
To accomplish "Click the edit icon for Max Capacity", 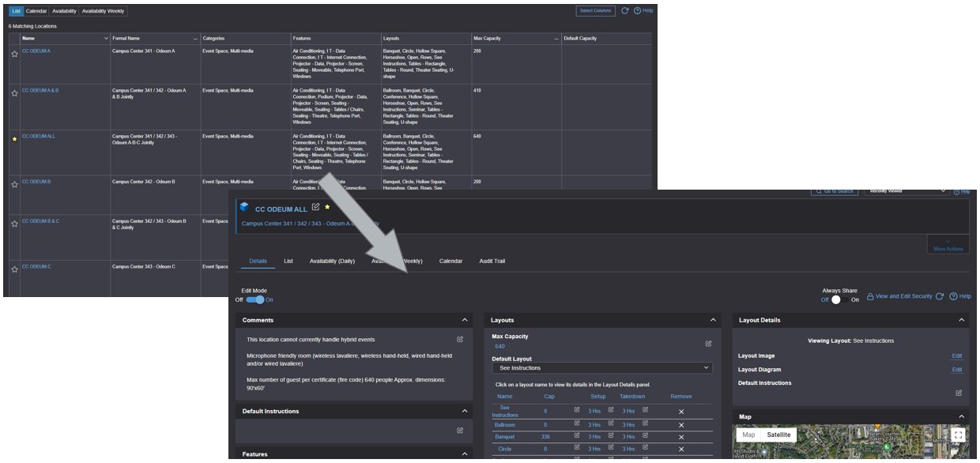I will (708, 344).
